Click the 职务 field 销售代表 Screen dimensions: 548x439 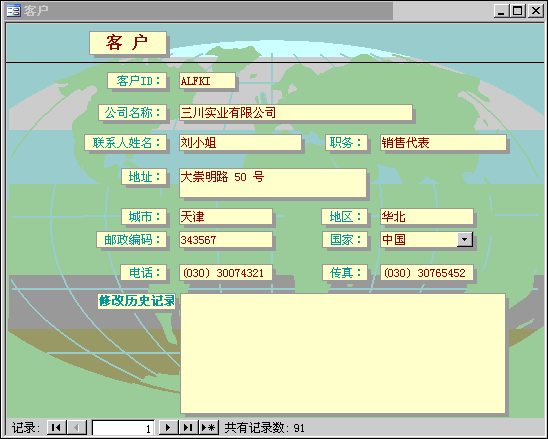point(443,143)
